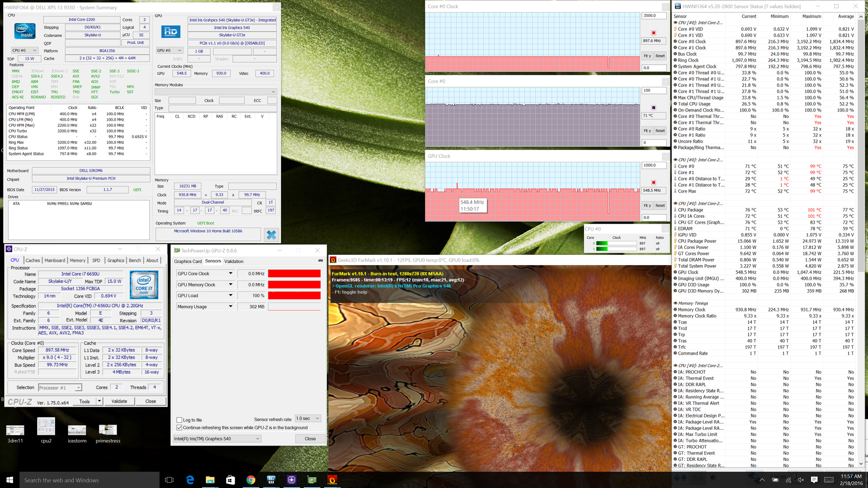The image size is (868, 488).
Task: Enable the Log to file checkbox
Action: [179, 420]
